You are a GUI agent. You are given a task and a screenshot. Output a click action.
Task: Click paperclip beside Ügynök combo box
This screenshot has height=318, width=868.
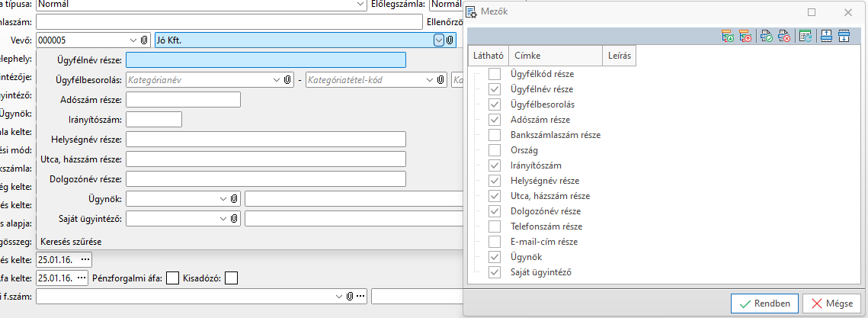(x=234, y=199)
